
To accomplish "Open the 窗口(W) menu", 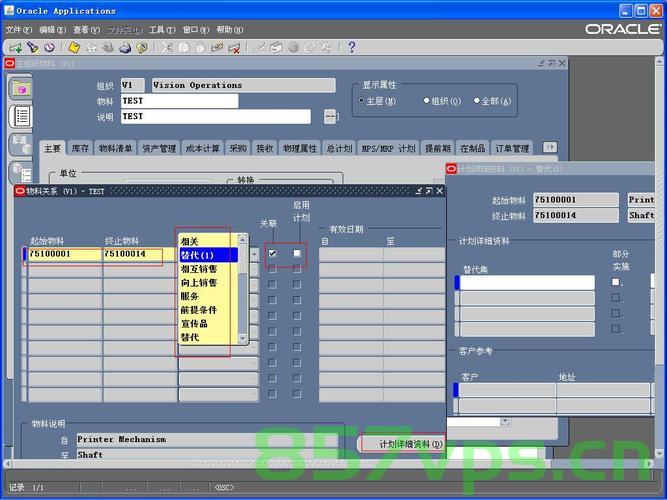I will point(196,30).
